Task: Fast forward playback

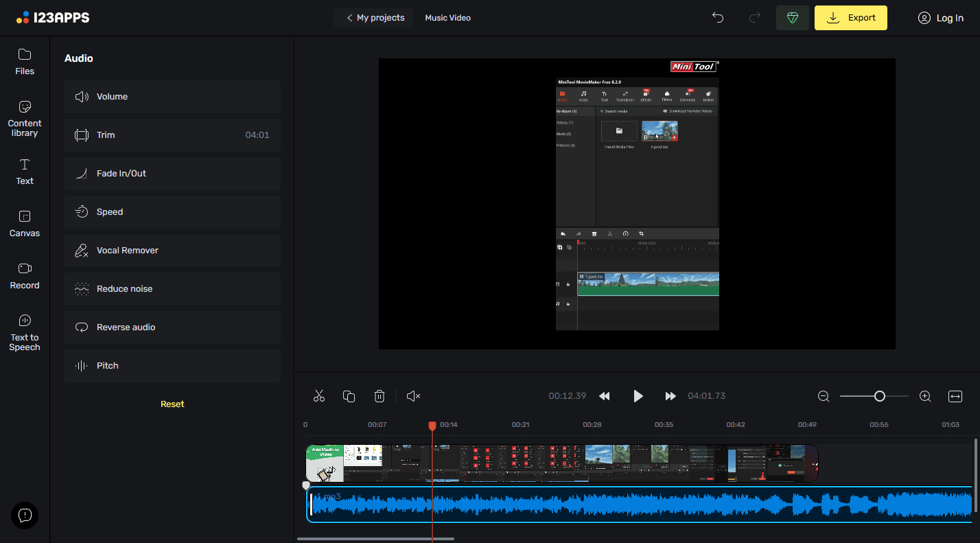Action: click(x=670, y=396)
